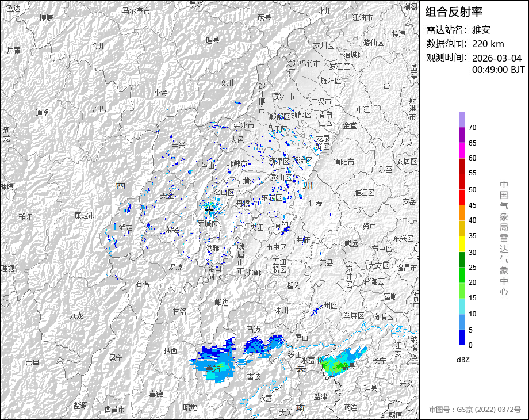Click the 峨边 label
This screenshot has width=529, height=420.
pos(221,303)
